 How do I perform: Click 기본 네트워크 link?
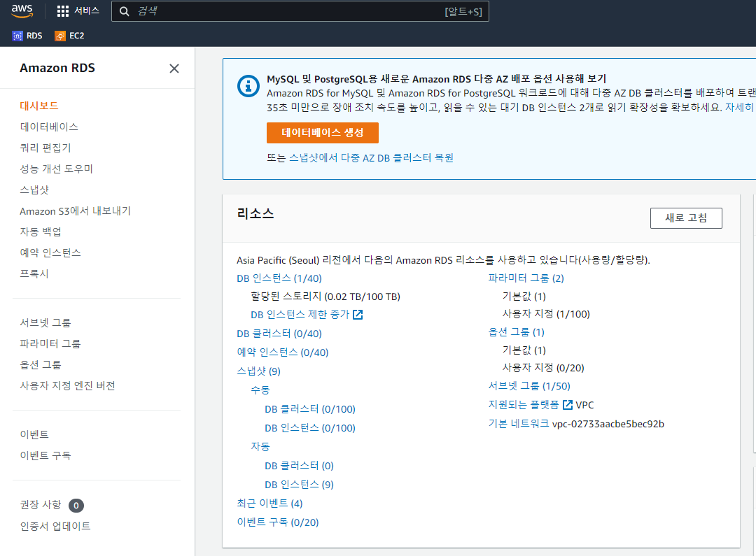click(519, 424)
